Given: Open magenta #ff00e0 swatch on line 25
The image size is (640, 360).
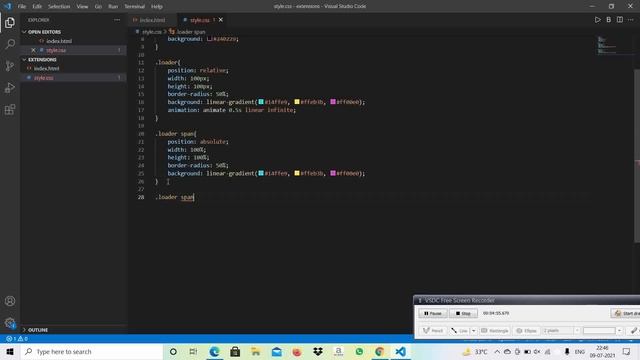Looking at the screenshot, I should 333,173.
